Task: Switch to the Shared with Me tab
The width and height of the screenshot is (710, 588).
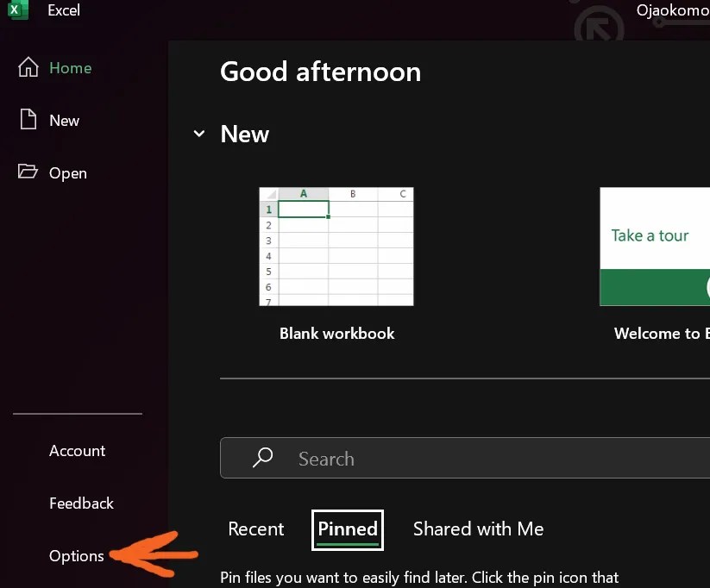Action: point(478,529)
